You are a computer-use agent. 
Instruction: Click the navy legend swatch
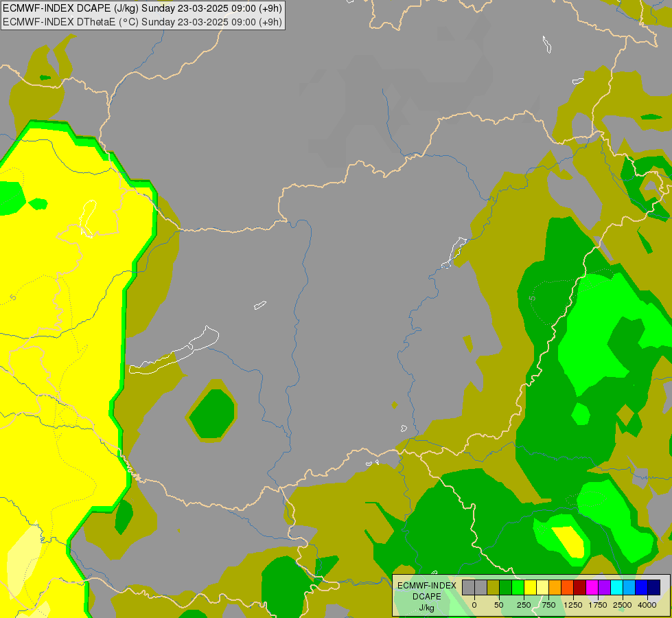pyautogui.click(x=654, y=587)
